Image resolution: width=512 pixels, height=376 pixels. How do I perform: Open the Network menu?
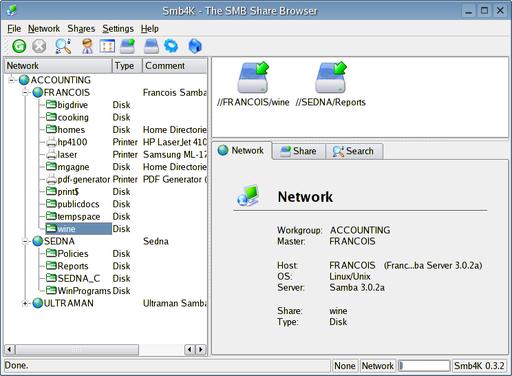coord(44,29)
